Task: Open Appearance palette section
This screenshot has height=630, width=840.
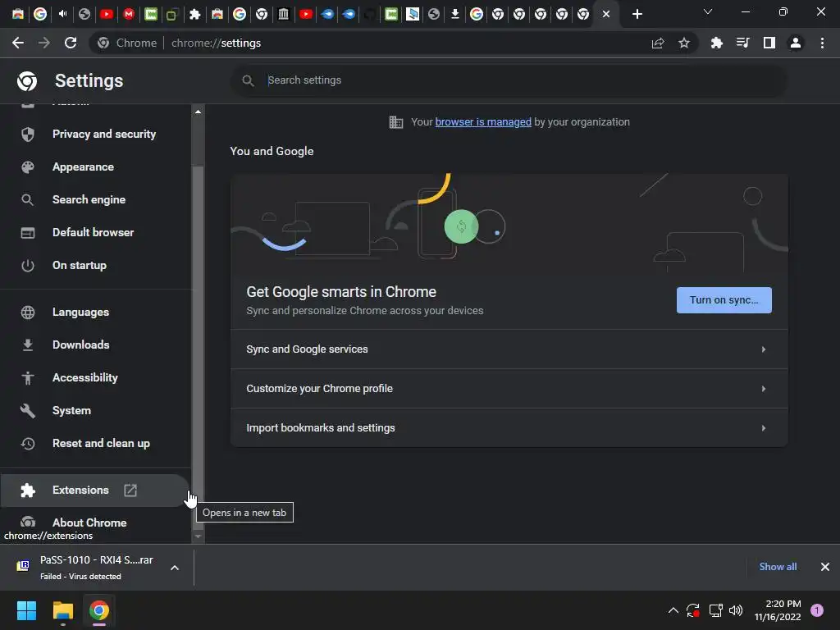Action: 95,167
